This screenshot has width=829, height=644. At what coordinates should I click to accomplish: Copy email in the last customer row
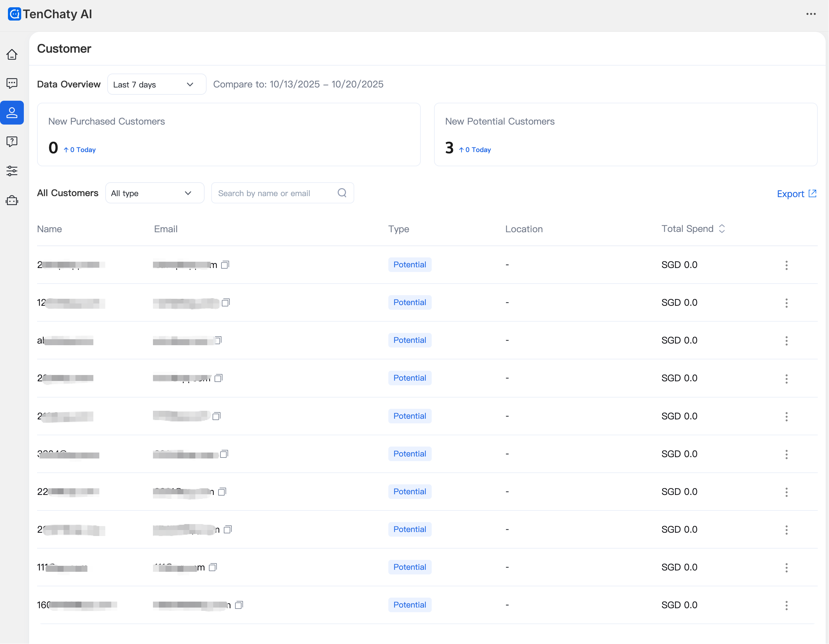[x=239, y=605]
